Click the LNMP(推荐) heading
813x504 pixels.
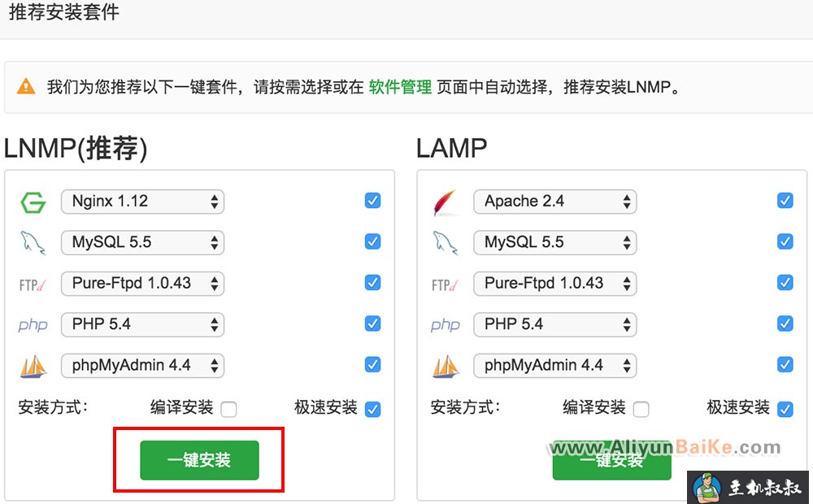click(x=76, y=148)
